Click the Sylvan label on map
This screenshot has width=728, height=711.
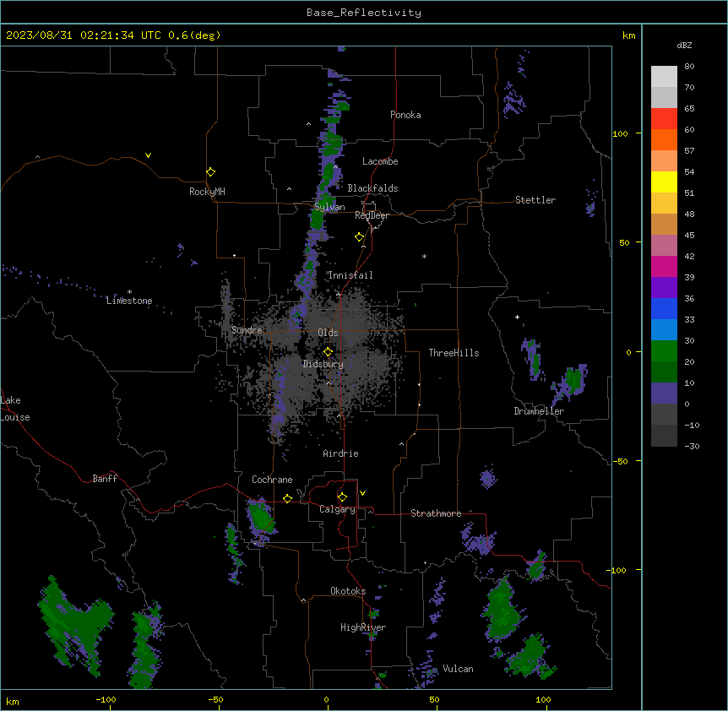click(329, 207)
